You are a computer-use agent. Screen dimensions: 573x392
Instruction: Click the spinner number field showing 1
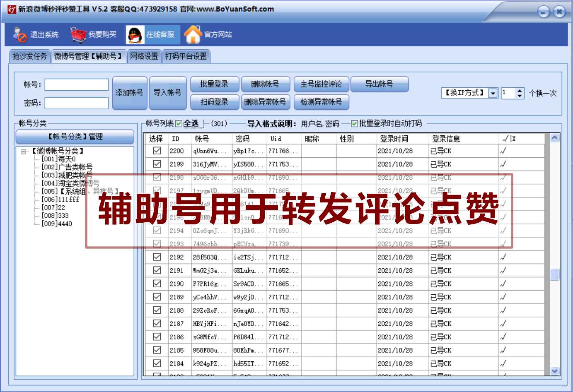coord(508,93)
